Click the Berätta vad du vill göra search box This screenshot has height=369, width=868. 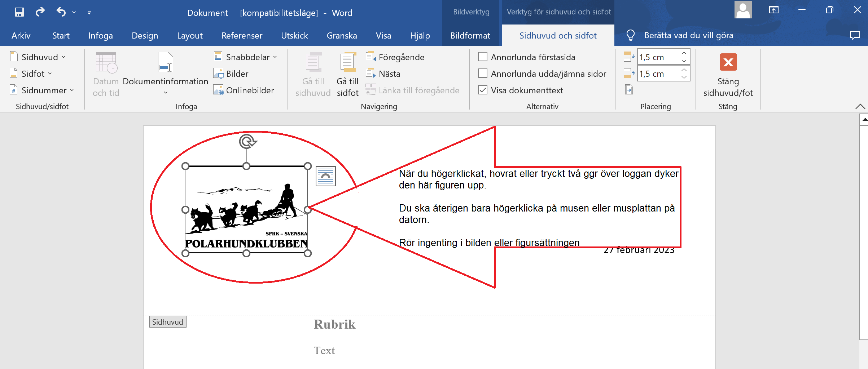click(688, 35)
